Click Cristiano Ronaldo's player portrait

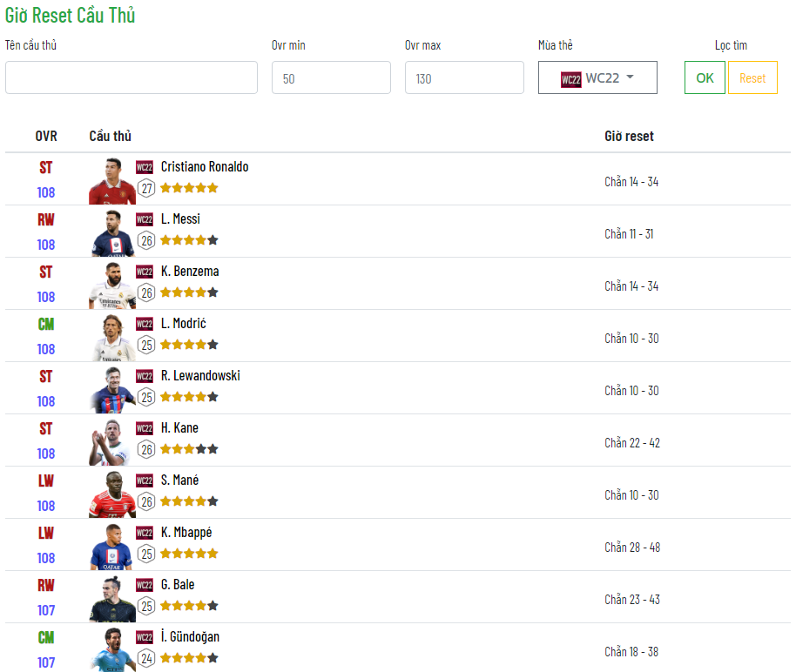tap(111, 181)
